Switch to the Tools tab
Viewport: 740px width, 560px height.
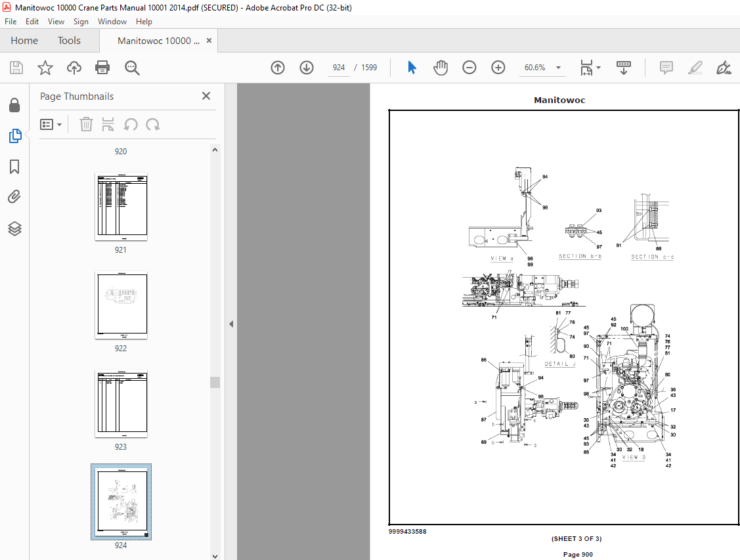coord(70,41)
